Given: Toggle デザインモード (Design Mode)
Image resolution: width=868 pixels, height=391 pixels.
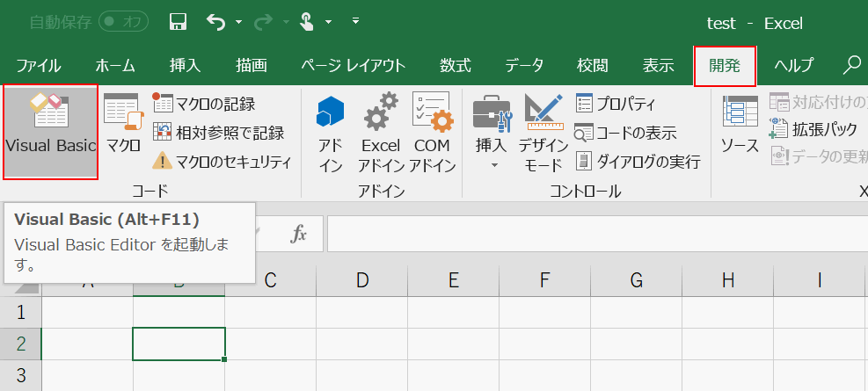Looking at the screenshot, I should point(543,133).
